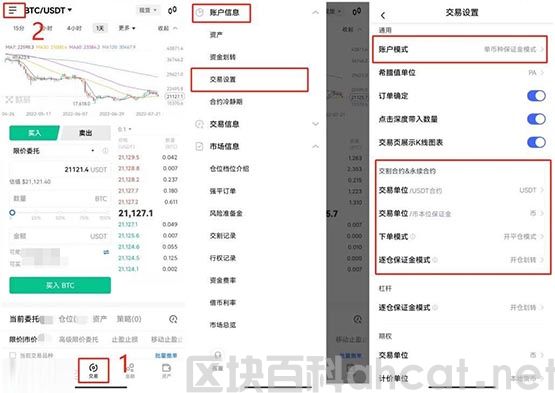Screen dimensions: 555x393
Task: Open 资金划转 in the side menu
Action: click(x=223, y=57)
